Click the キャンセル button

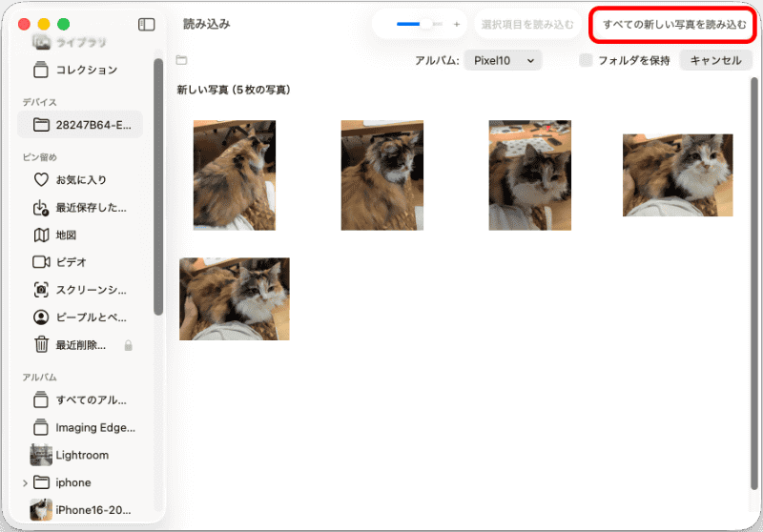[x=716, y=61]
